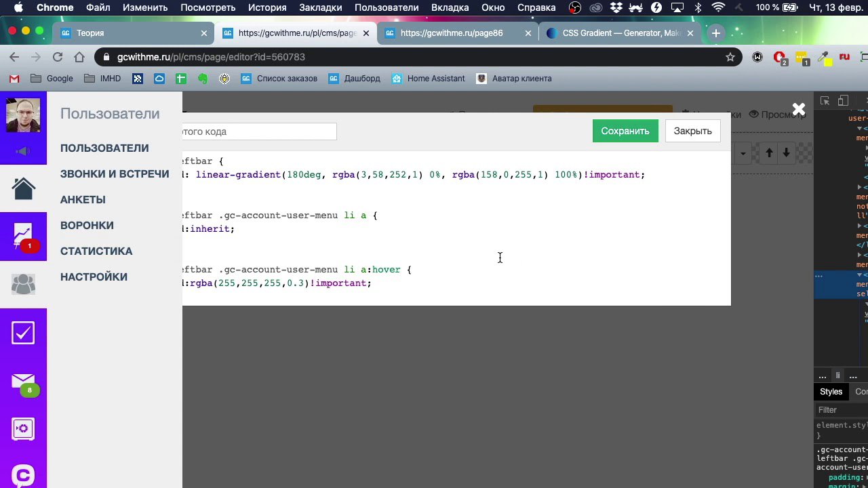Screen dimensions: 868x488
Task: Go back with the browser back arrow
Action: (x=14, y=58)
